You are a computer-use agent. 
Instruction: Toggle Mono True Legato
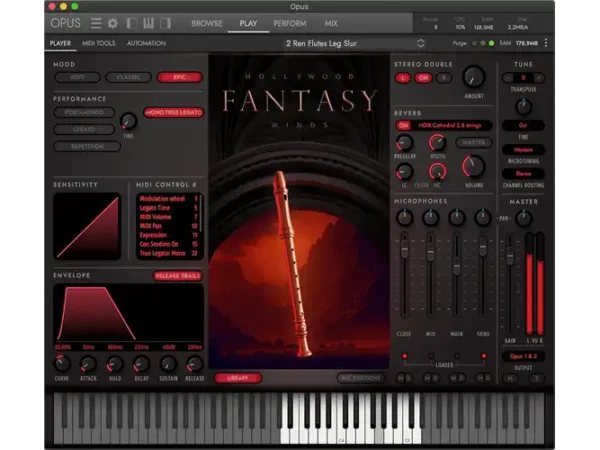pyautogui.click(x=174, y=112)
